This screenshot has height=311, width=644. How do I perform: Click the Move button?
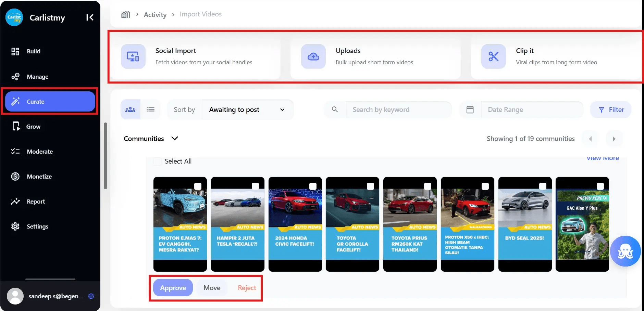click(x=212, y=288)
